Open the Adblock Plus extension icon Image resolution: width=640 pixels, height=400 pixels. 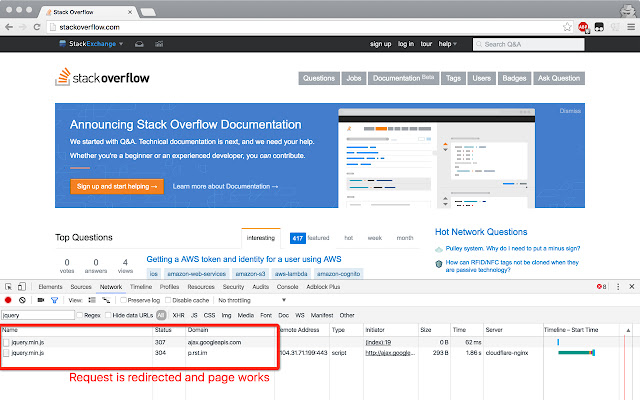pos(583,27)
